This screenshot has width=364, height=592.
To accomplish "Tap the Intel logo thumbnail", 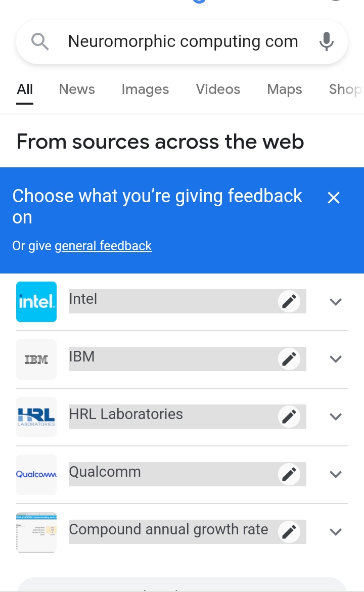I will tap(36, 302).
